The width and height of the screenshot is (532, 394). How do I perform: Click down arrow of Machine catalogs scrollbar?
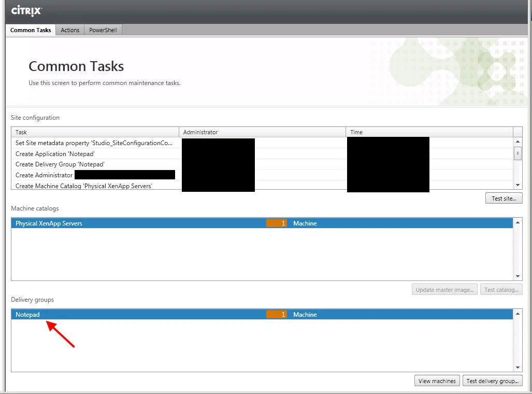517,276
